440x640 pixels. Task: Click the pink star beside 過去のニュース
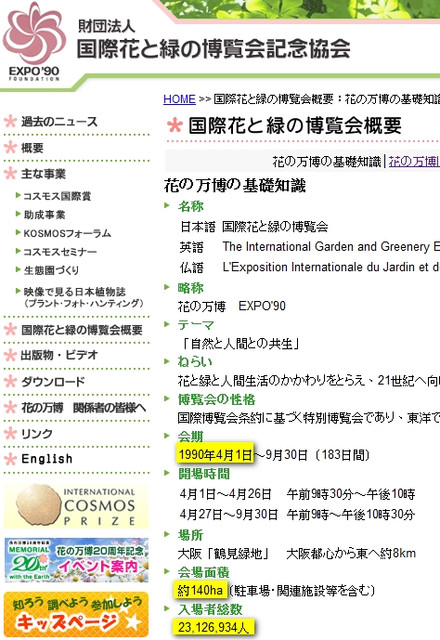10,121
